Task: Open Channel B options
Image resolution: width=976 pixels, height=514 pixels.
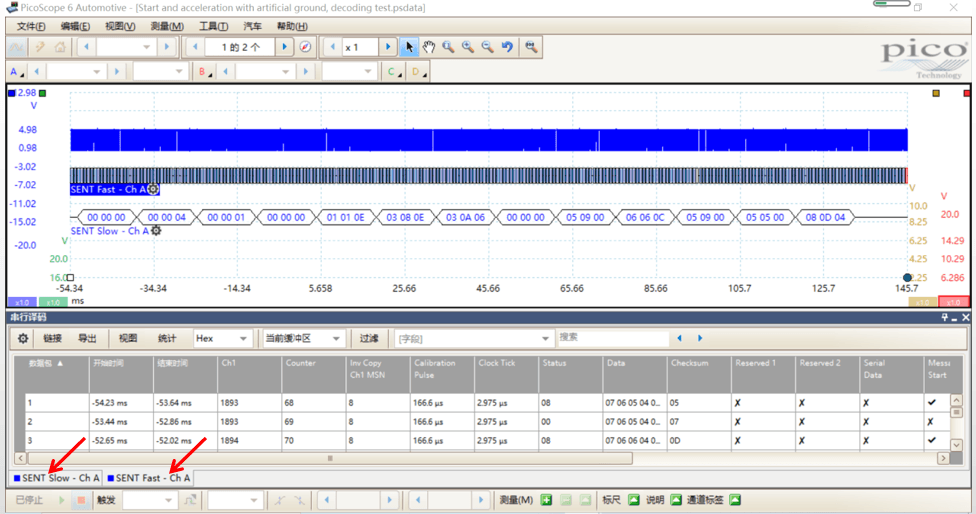Action: tap(204, 72)
